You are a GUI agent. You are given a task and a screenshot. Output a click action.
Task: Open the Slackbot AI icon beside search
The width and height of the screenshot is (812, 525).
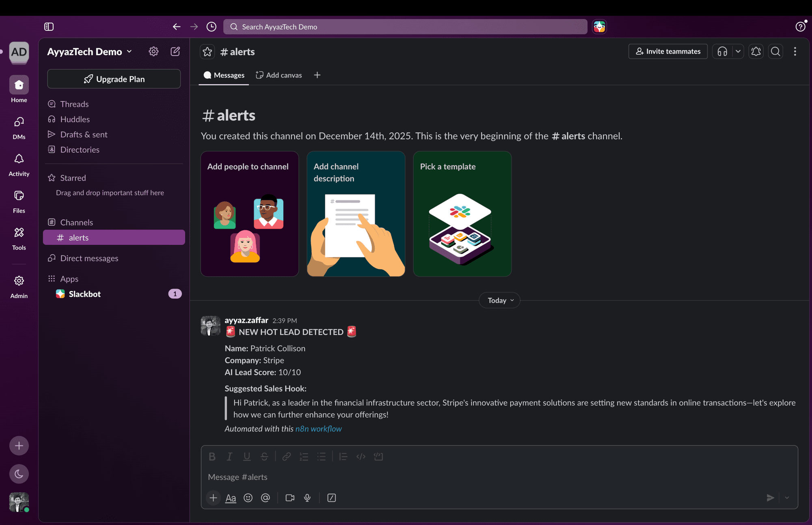coord(599,27)
